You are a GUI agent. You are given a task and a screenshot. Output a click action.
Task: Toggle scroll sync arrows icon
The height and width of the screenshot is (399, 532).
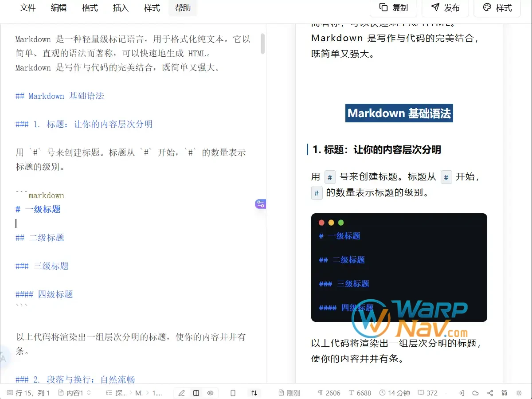coord(254,393)
